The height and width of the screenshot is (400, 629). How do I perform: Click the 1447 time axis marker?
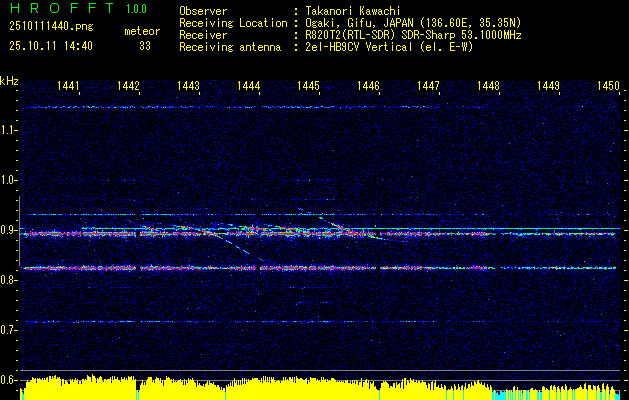pos(428,85)
